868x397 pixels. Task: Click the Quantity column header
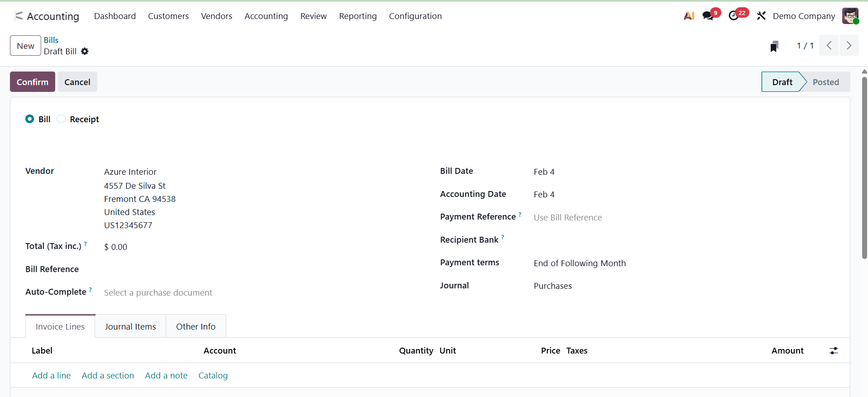point(416,351)
